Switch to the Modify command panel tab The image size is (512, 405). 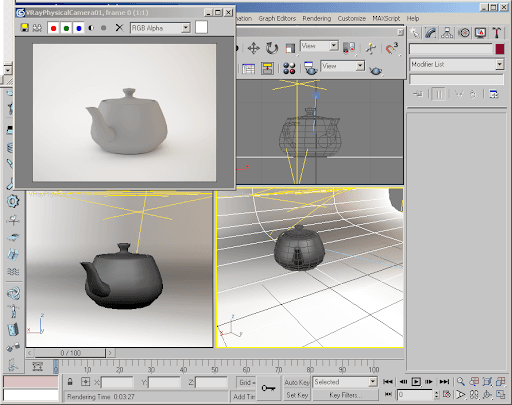(x=431, y=33)
